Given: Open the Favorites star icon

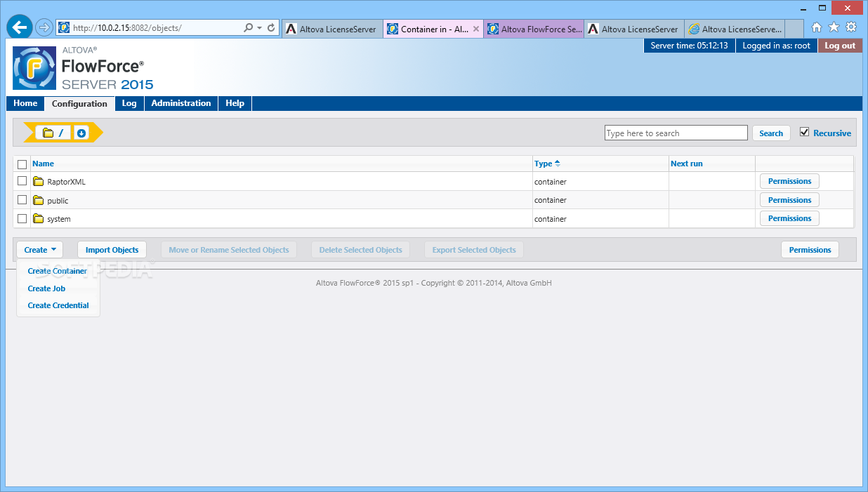Looking at the screenshot, I should click(x=834, y=27).
